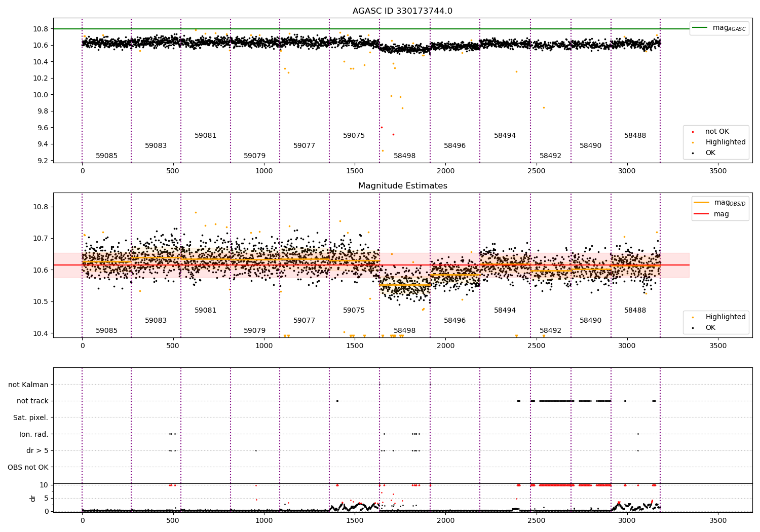Viewport: 760px width, 532px height.
Task: Click 58498 in the Magnitude Estimates plot
Action: point(404,331)
